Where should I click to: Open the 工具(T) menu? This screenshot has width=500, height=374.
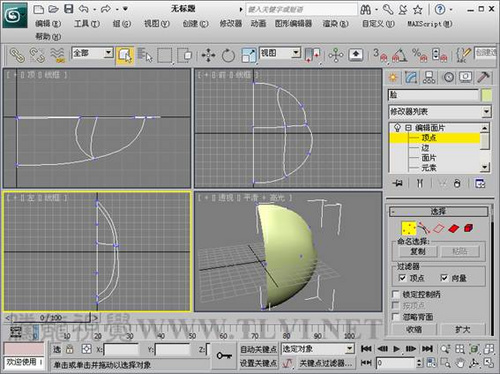[87, 24]
